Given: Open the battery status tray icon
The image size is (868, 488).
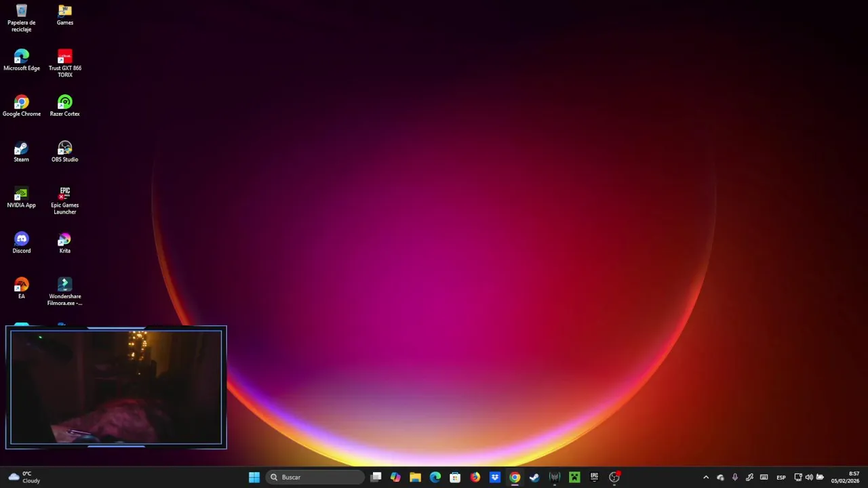Looking at the screenshot, I should (820, 477).
